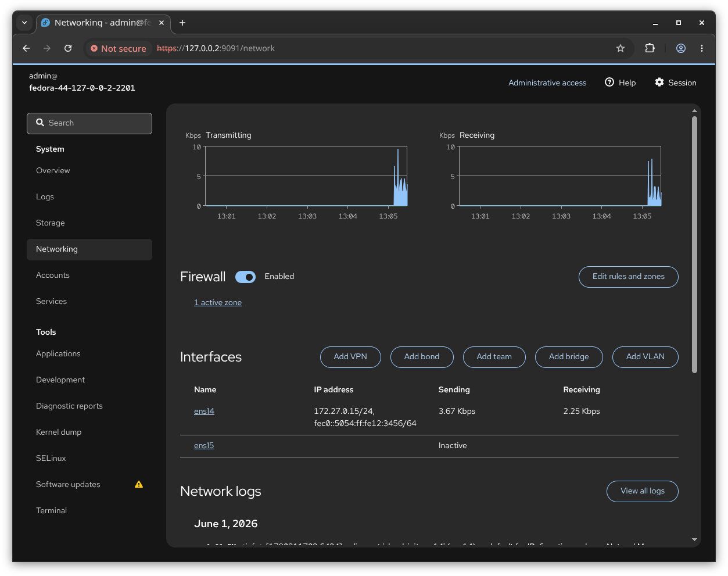728x576 pixels.
Task: Open a new browser tab with plus
Action: pos(182,23)
